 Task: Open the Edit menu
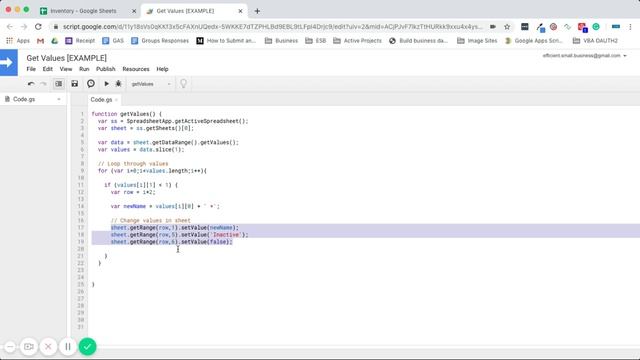[x=47, y=69]
